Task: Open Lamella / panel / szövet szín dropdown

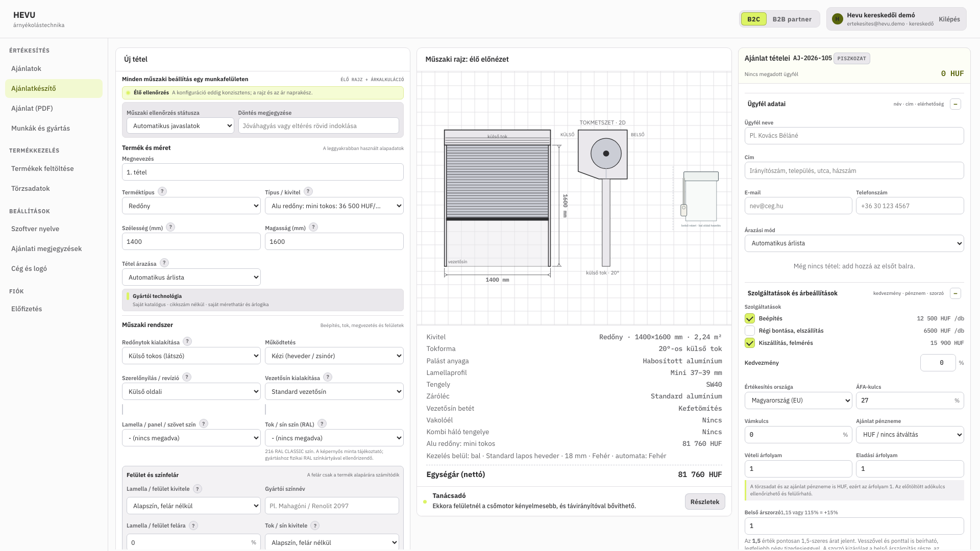Action: 191,438
